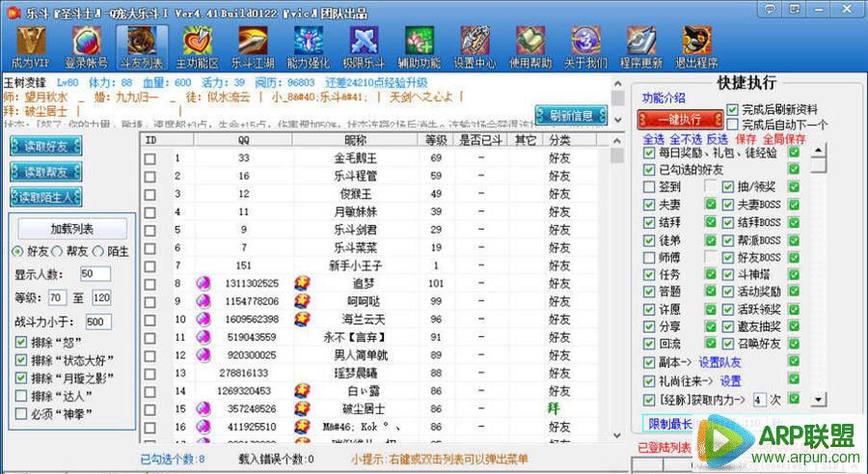Click the 显示人数 input field

(x=95, y=274)
